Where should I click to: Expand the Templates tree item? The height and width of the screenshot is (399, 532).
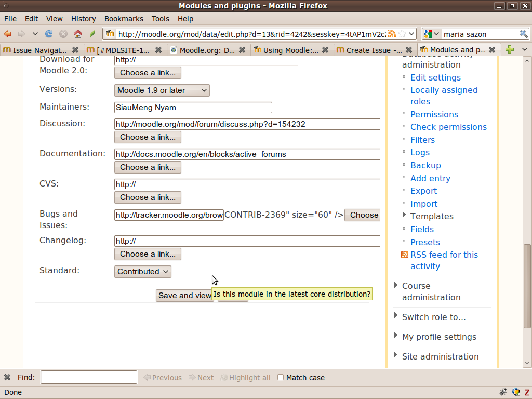tap(404, 215)
